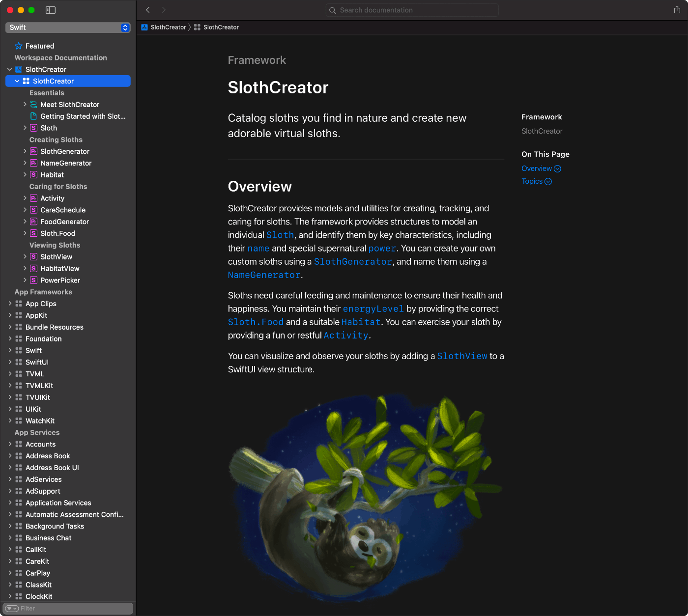The image size is (688, 616).
Task: Open the NameGenerator link in text
Action: pos(264,275)
